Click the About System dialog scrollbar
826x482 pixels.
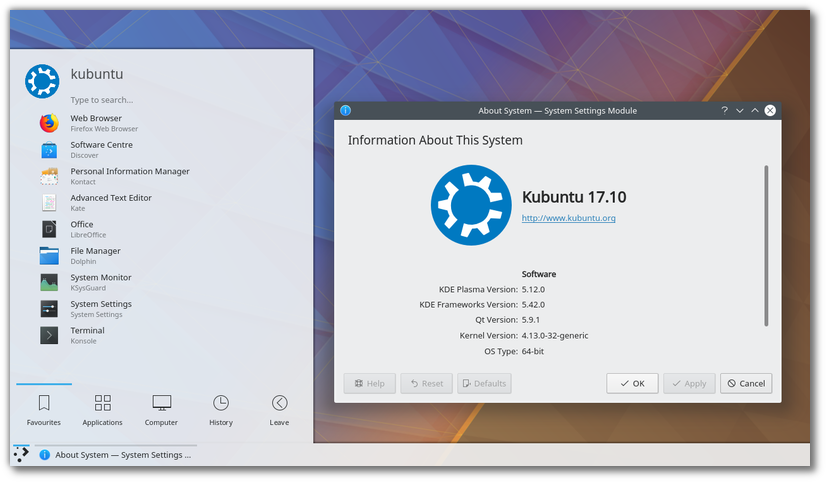click(767, 245)
